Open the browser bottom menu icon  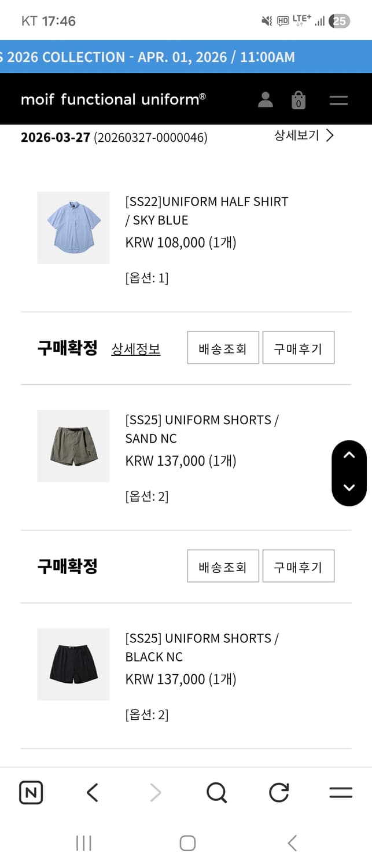point(341,792)
